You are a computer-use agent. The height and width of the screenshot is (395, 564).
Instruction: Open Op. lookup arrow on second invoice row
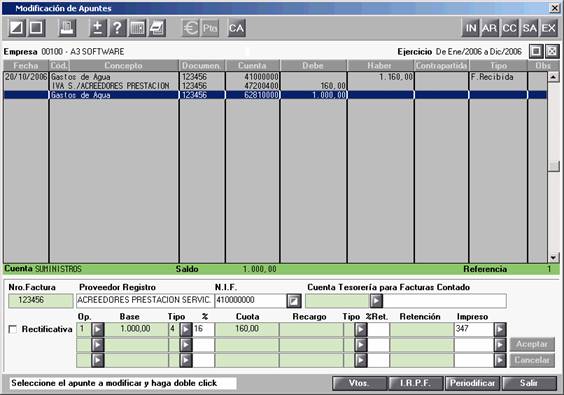[x=97, y=345]
